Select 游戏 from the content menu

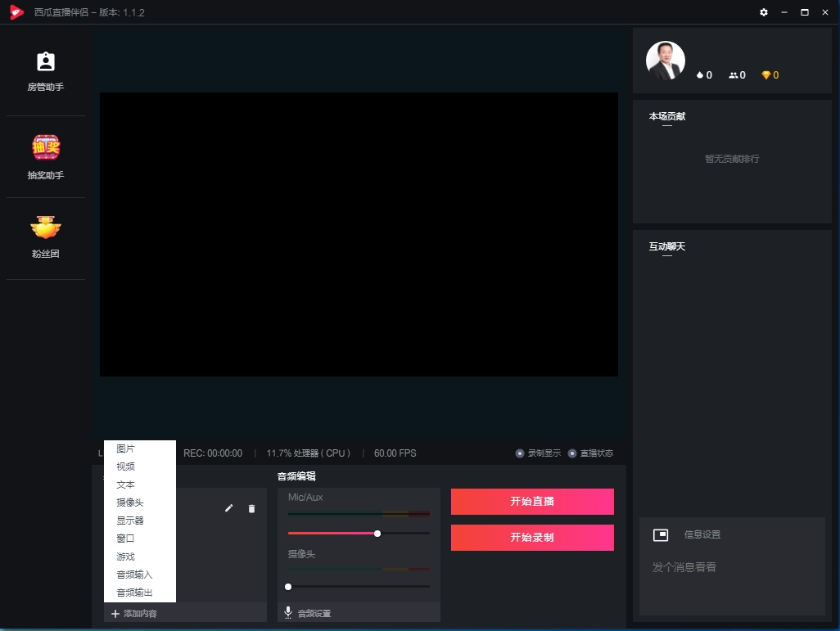[x=126, y=557]
